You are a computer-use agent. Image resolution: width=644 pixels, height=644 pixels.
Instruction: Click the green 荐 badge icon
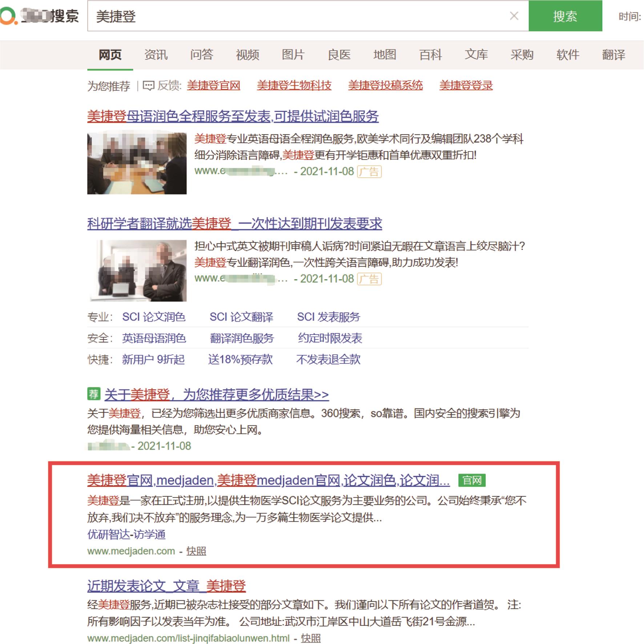[94, 394]
